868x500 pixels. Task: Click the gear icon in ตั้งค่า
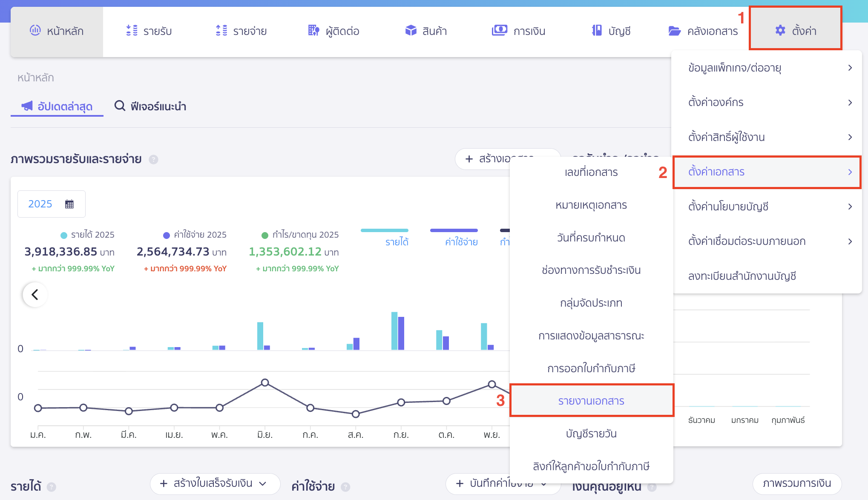[780, 30]
